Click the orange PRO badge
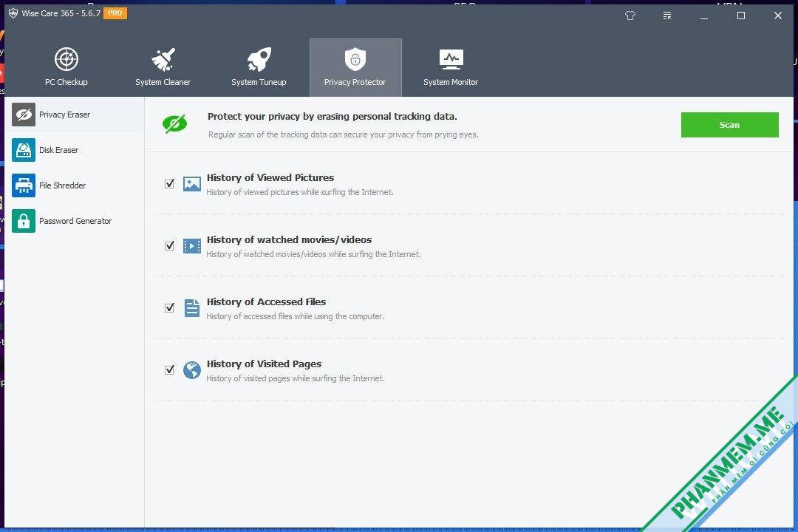798x532 pixels. tap(115, 13)
